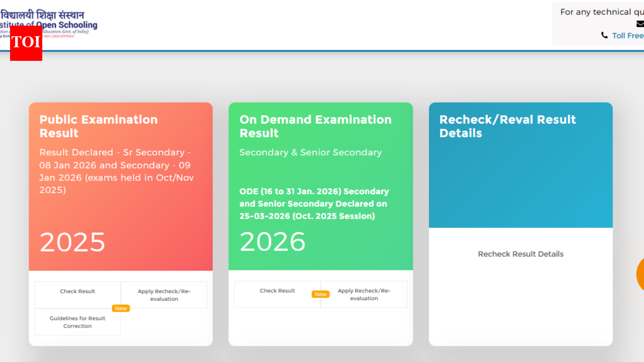
Task: Click the 2025 year text on red card
Action: (72, 242)
